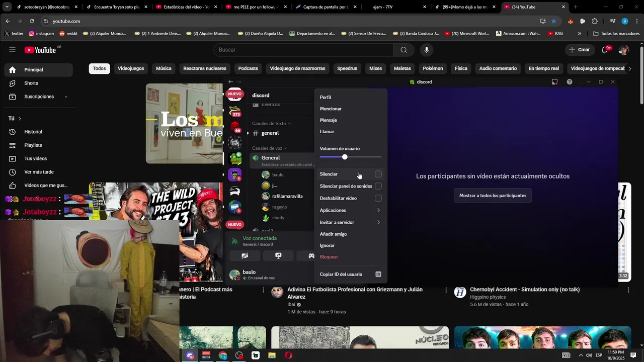Start voice search with the microphone icon
Screen dimensions: 644x362
coord(426,50)
